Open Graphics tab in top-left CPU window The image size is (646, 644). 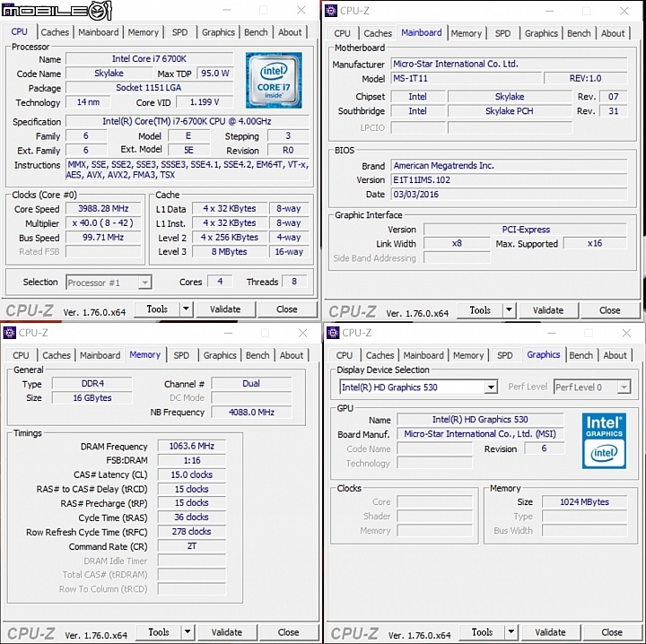[218, 32]
